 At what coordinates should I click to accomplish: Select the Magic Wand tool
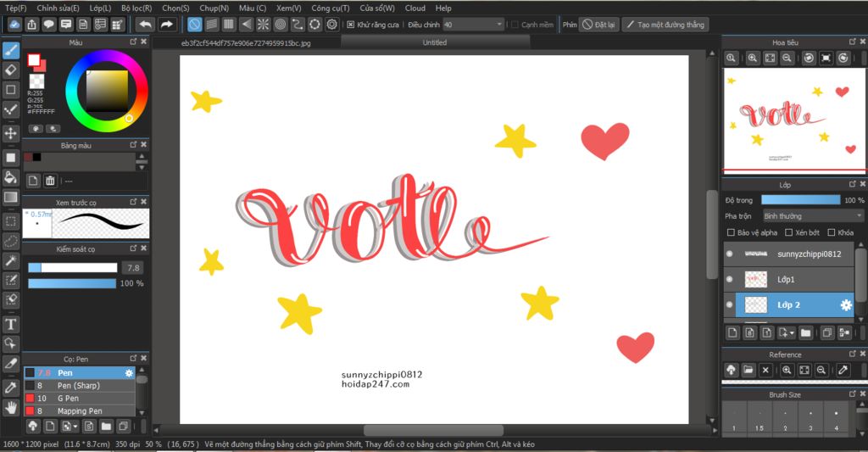11,260
